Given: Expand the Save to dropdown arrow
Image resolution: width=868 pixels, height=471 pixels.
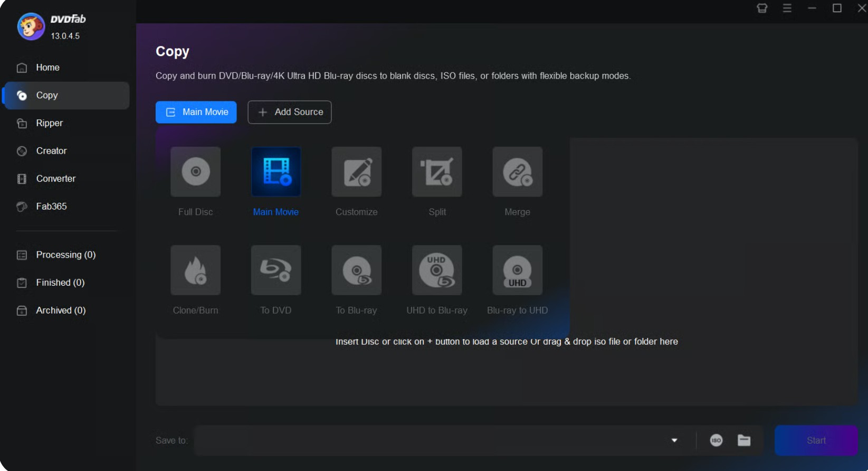Looking at the screenshot, I should pyautogui.click(x=674, y=440).
